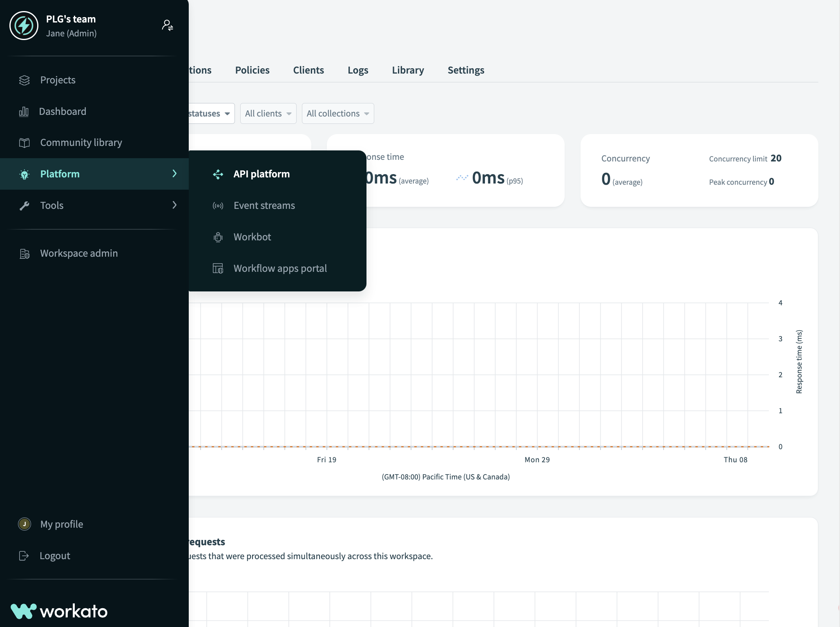Click the API platform icon
The height and width of the screenshot is (627, 840).
(x=218, y=174)
